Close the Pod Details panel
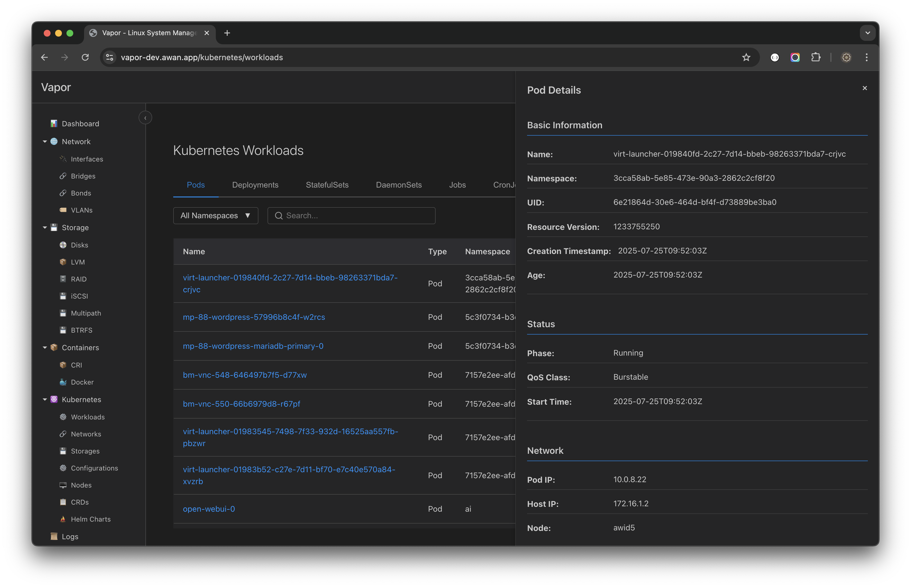 point(865,88)
